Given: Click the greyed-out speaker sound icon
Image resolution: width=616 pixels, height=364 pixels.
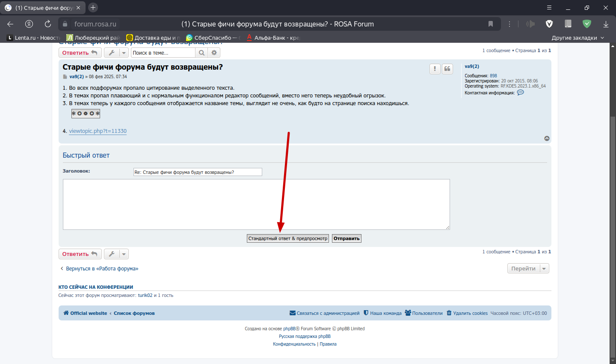Looking at the screenshot, I should (530, 24).
